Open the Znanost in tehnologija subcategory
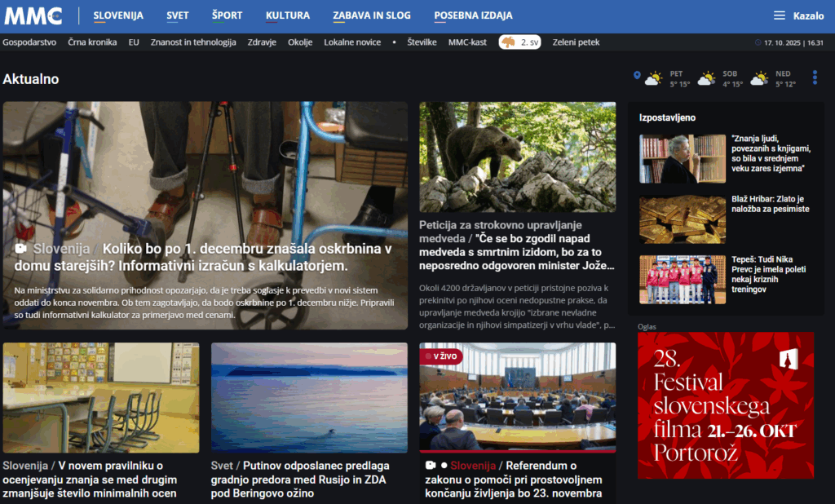 (193, 42)
